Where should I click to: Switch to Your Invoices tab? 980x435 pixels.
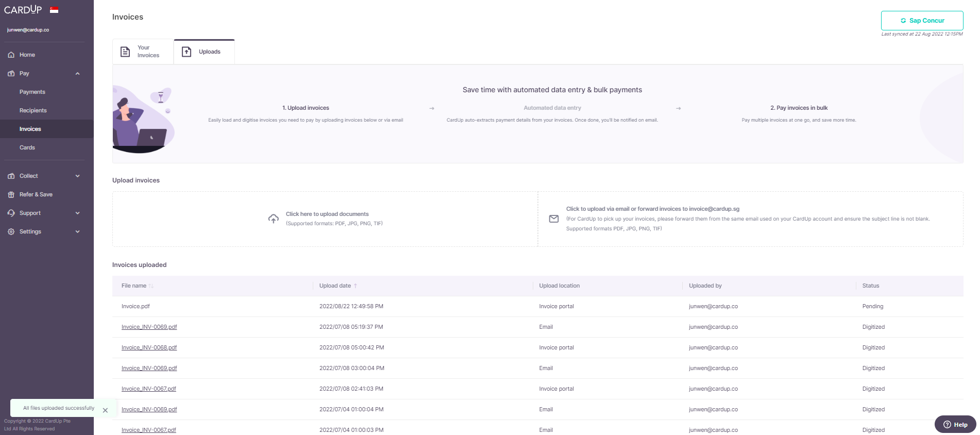point(143,52)
